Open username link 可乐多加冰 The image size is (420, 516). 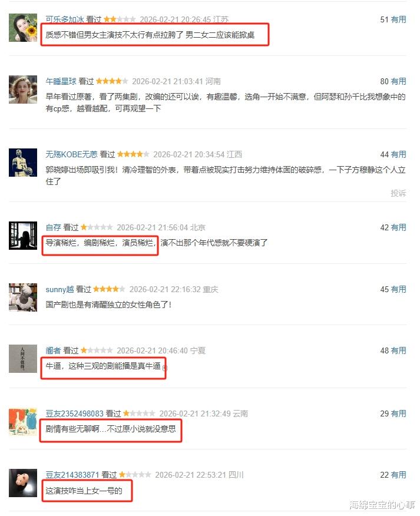pos(65,19)
